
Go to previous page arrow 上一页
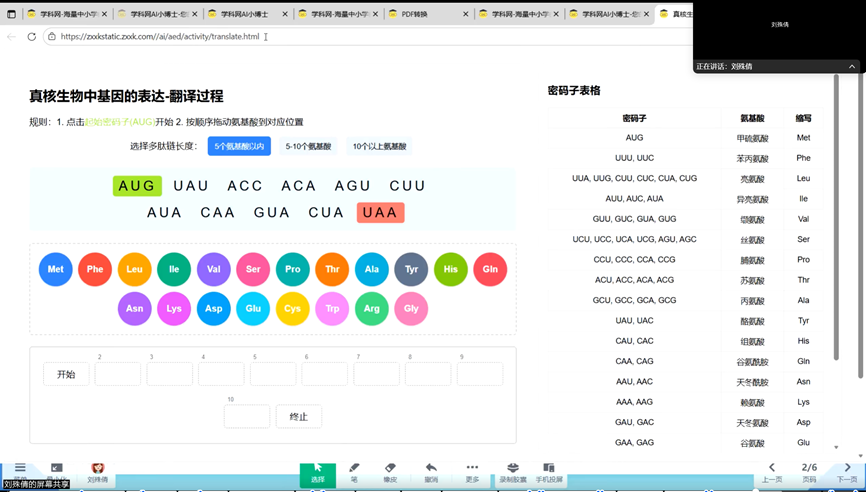(x=772, y=472)
